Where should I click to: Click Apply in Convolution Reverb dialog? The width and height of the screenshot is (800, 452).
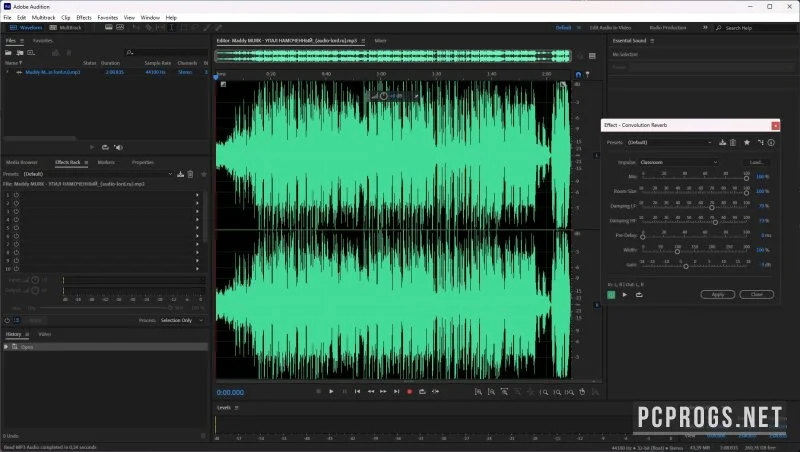718,294
